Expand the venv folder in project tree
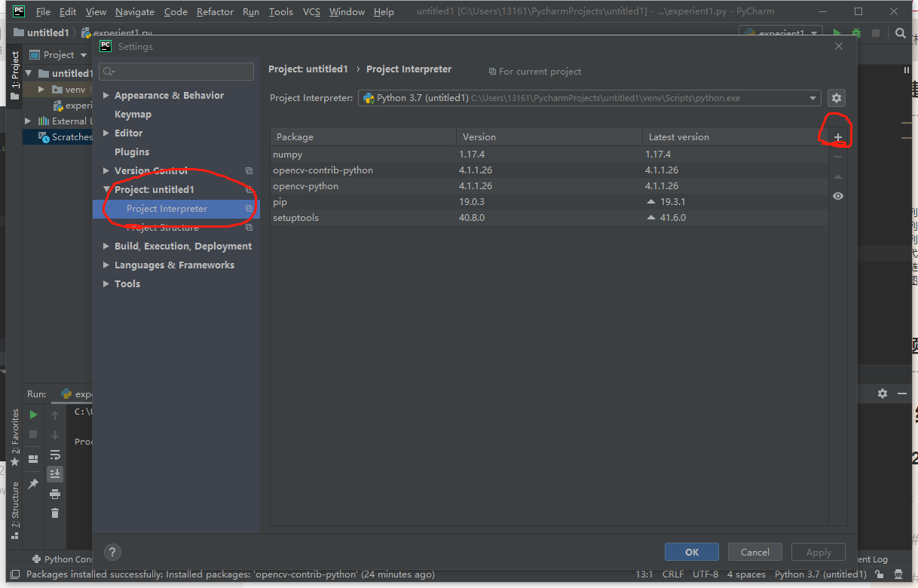This screenshot has height=588, width=918. (x=43, y=90)
